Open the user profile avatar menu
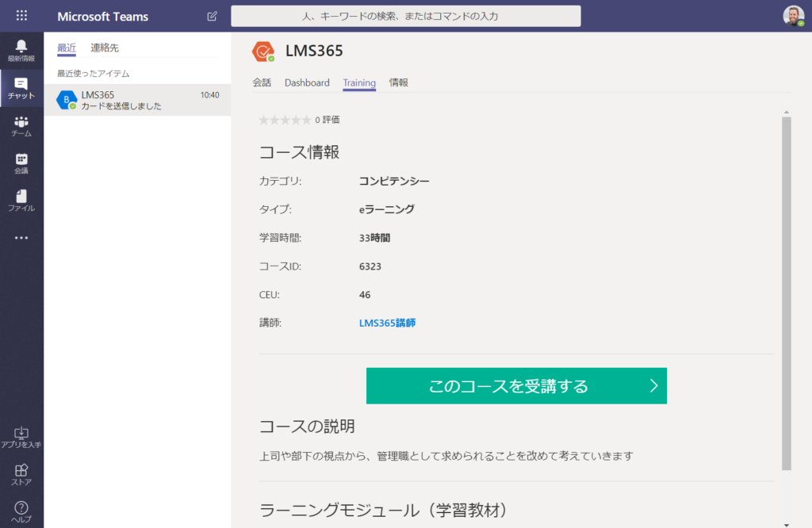 [793, 16]
